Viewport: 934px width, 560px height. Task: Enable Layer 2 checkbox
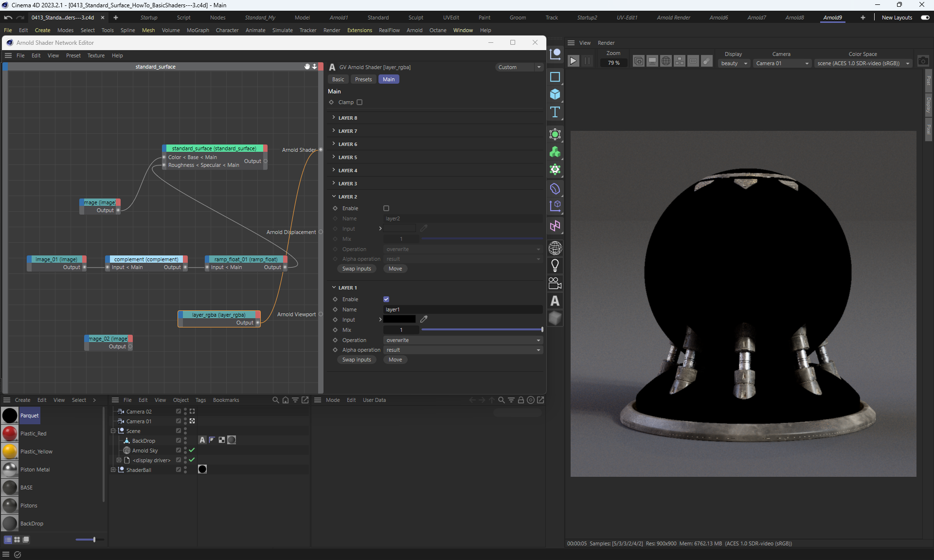[386, 208]
